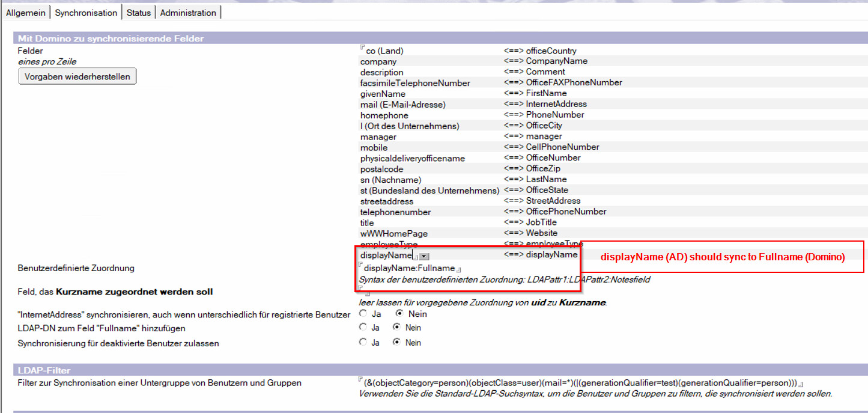Open the dropdown arrow next to displayName field
Image resolution: width=868 pixels, height=413 pixels.
[x=424, y=257]
